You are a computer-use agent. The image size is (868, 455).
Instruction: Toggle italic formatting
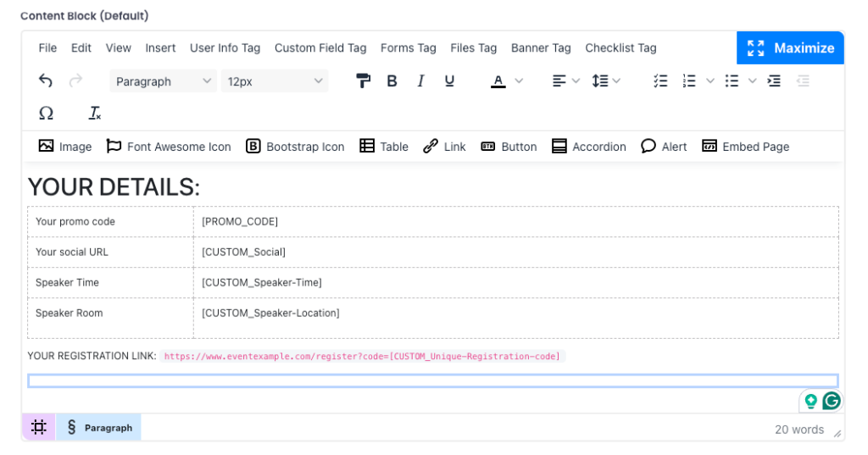(x=420, y=81)
